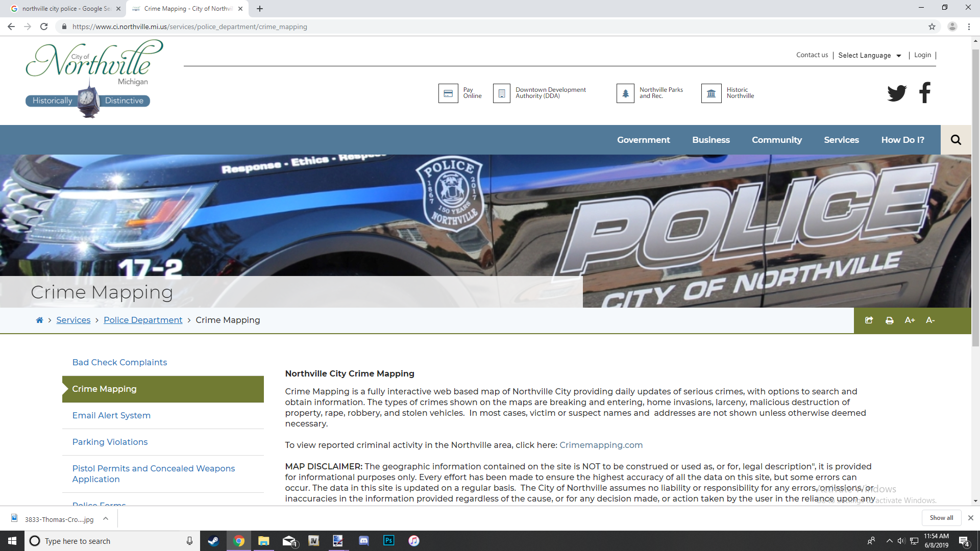The height and width of the screenshot is (551, 980).
Task: Open the Pay Online icon link
Action: 448,93
